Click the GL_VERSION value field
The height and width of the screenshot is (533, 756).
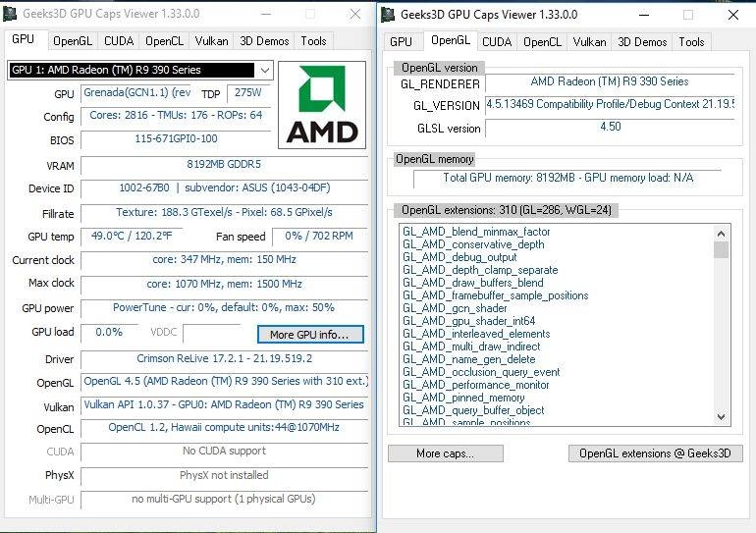[x=610, y=104]
